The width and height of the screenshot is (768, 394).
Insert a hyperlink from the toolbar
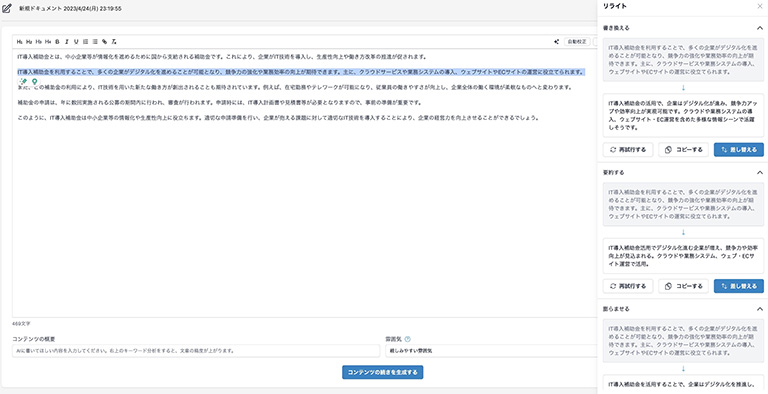click(104, 42)
